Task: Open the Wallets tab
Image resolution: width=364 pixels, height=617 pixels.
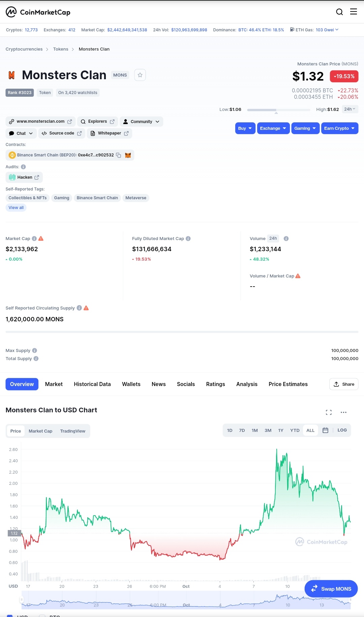Action: [x=131, y=384]
